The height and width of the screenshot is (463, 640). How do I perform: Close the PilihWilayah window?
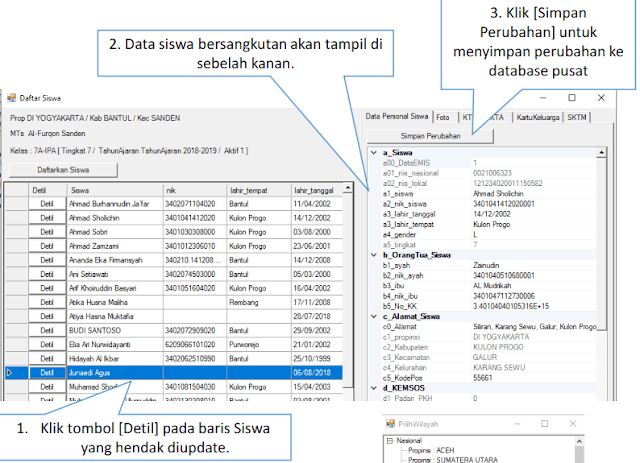pyautogui.click(x=573, y=424)
